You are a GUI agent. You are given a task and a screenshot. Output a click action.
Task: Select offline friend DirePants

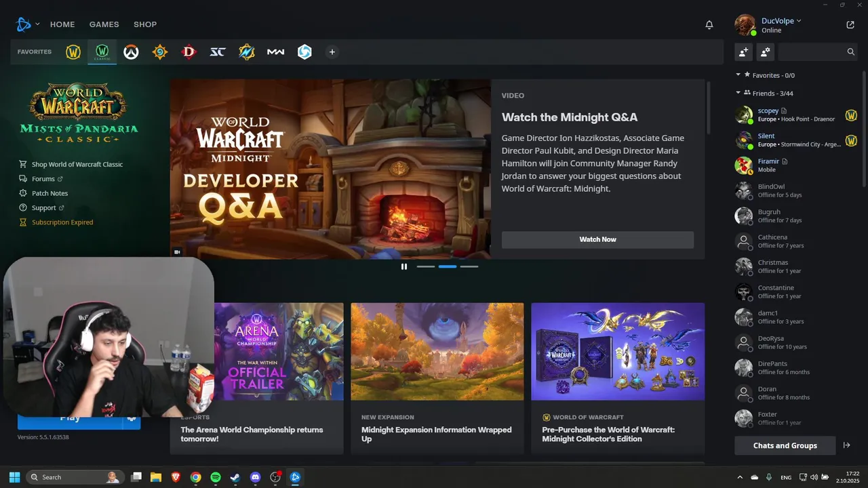pos(797,368)
